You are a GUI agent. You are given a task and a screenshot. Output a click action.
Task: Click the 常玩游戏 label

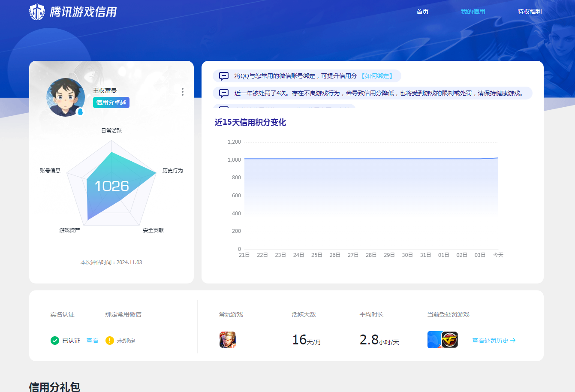231,314
